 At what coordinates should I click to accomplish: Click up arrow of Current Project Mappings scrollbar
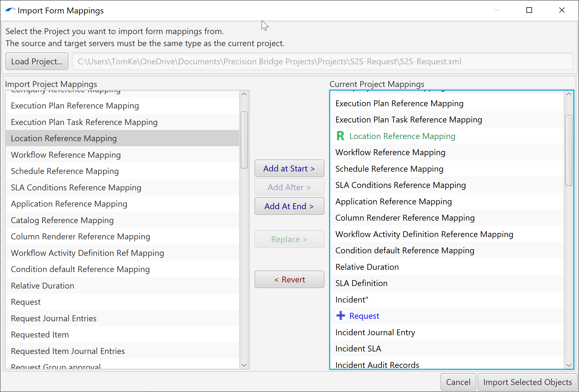569,94
